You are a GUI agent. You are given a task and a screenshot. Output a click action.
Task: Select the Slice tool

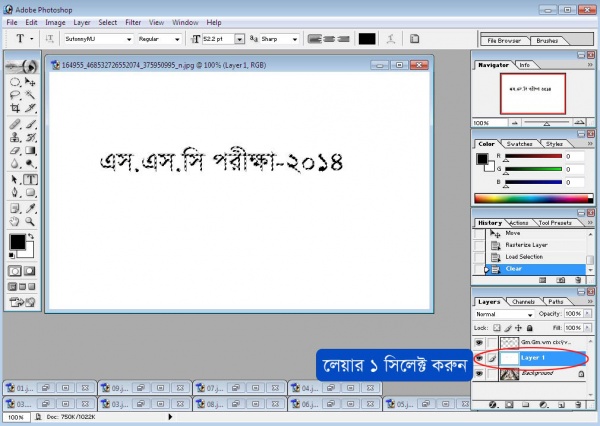[30, 108]
